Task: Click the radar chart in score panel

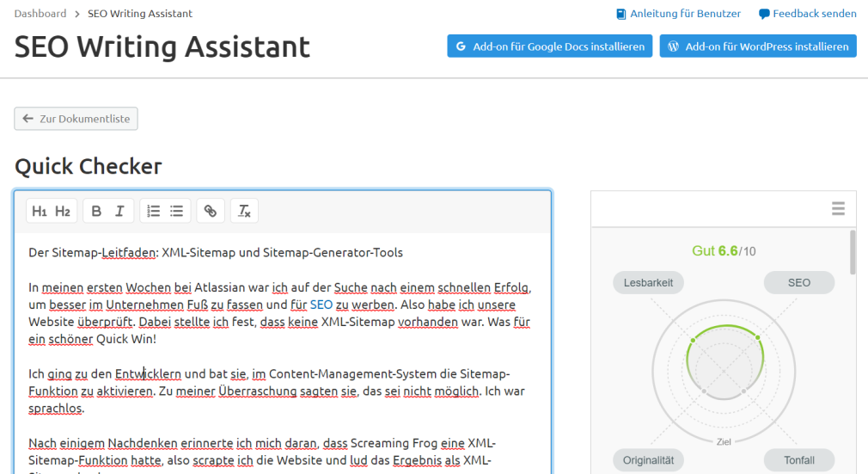Action: (x=724, y=372)
